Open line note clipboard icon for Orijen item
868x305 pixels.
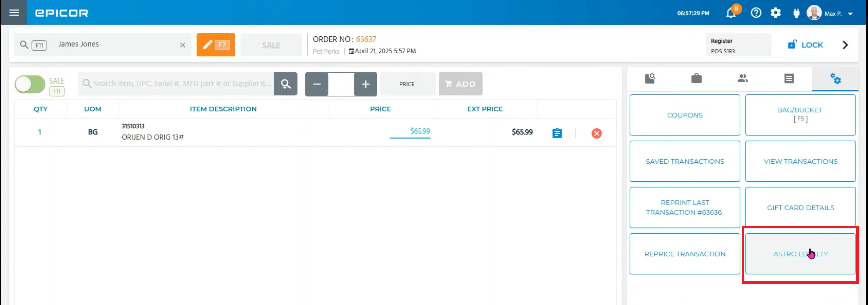557,133
